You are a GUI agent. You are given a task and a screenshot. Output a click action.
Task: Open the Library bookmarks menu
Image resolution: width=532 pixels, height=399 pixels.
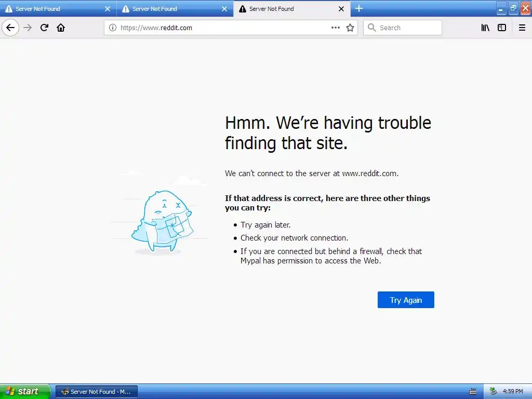pos(485,28)
